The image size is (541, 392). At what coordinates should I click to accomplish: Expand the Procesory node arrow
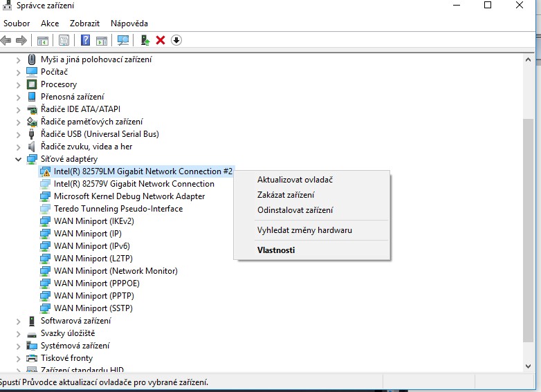[x=18, y=85]
